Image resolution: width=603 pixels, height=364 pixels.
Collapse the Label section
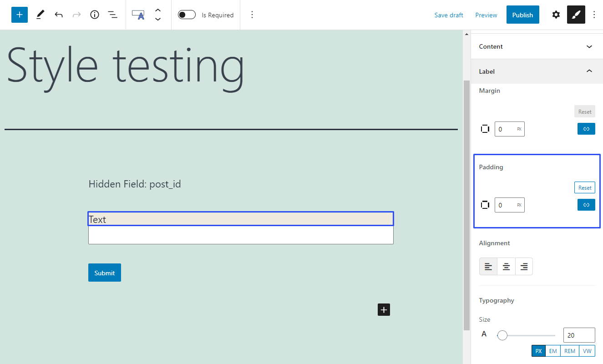(x=589, y=71)
